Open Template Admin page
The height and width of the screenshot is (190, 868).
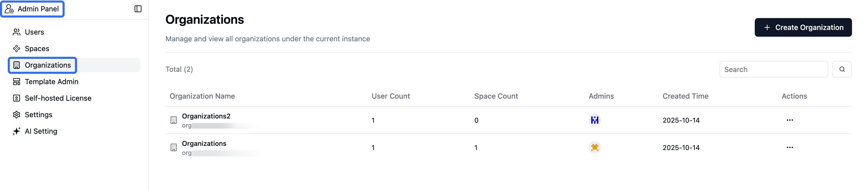[x=51, y=81]
